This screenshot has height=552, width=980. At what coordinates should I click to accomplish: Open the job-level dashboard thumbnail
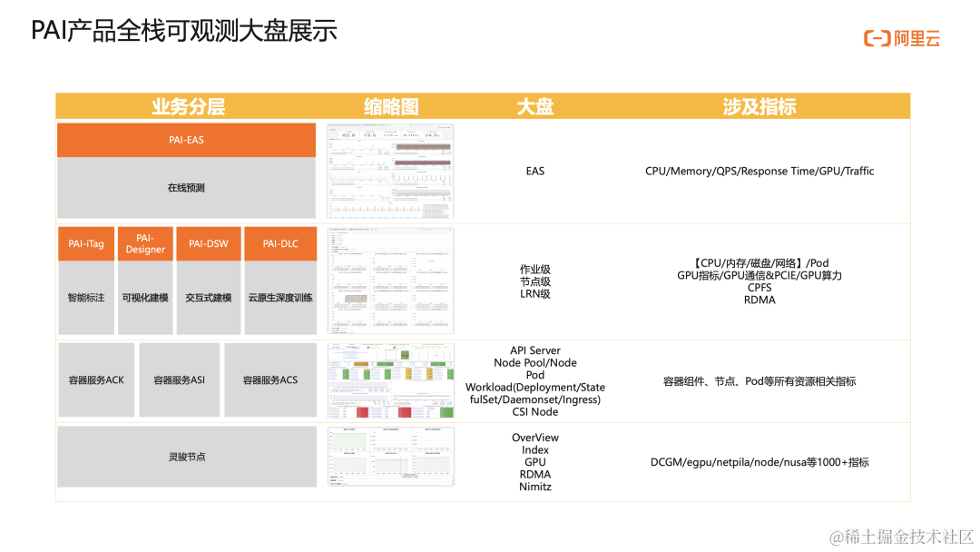pos(390,281)
